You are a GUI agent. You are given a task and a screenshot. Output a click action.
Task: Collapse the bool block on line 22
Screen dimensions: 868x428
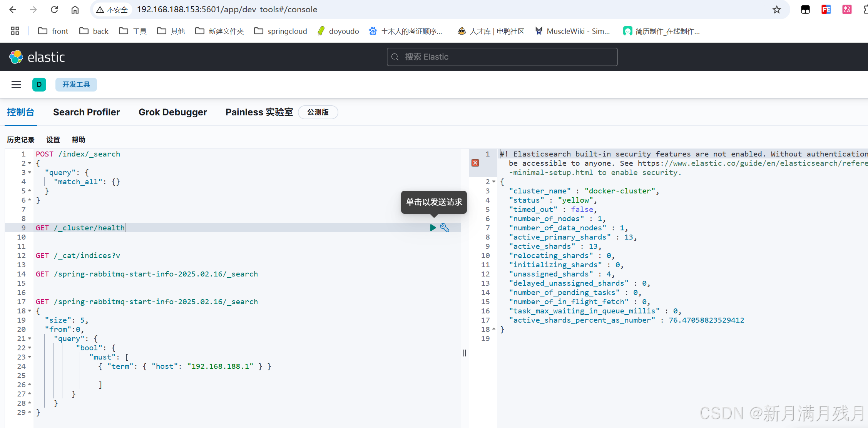click(30, 348)
